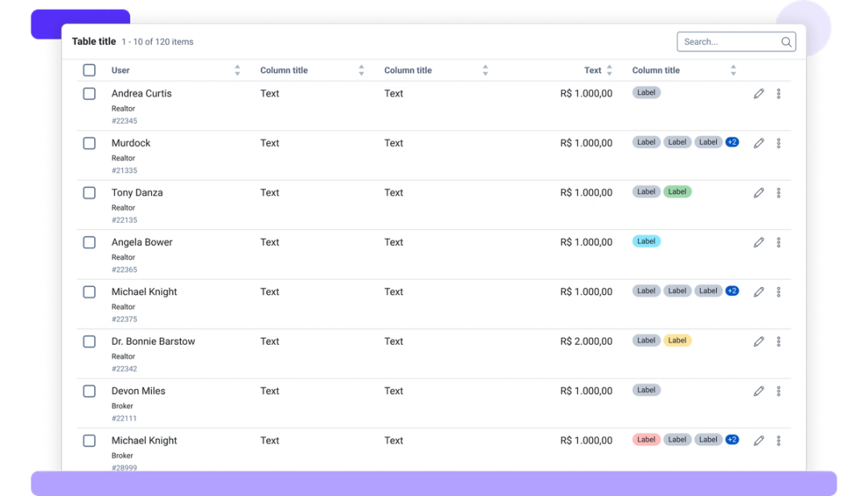Open the overflow menu for Dr. Bonnie Barstow
This screenshot has width=868, height=496.
click(778, 341)
